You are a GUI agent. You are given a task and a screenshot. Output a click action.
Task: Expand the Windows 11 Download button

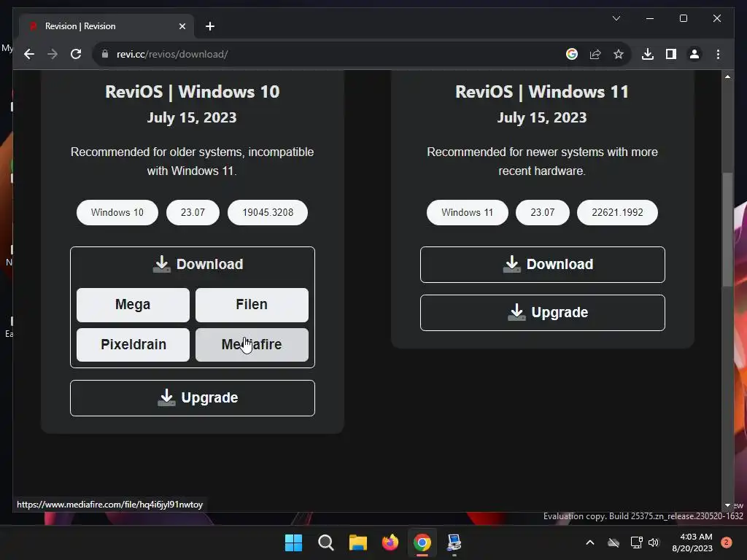click(x=543, y=265)
